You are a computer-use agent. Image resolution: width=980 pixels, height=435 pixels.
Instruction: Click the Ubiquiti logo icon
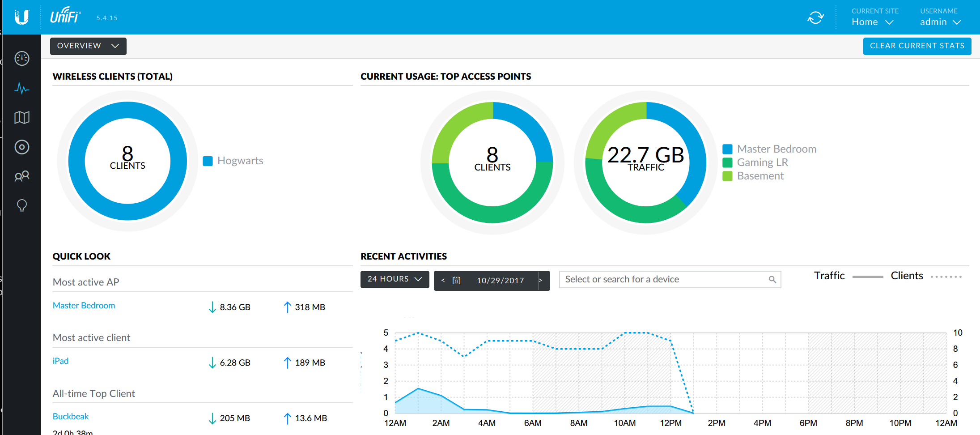21,17
